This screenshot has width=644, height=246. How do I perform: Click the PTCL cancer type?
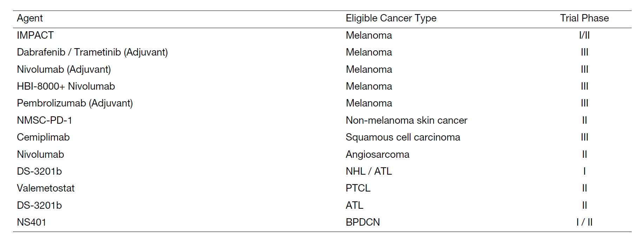(358, 188)
